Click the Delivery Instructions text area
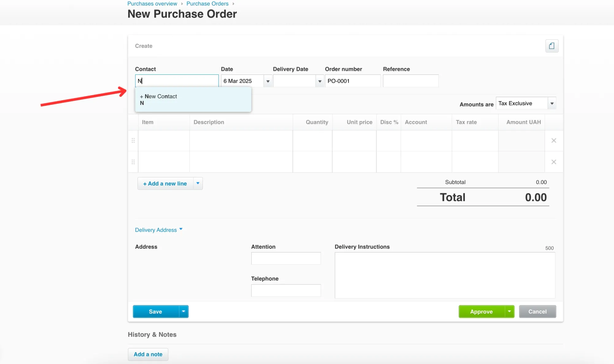This screenshot has width=614, height=364. coord(445,275)
